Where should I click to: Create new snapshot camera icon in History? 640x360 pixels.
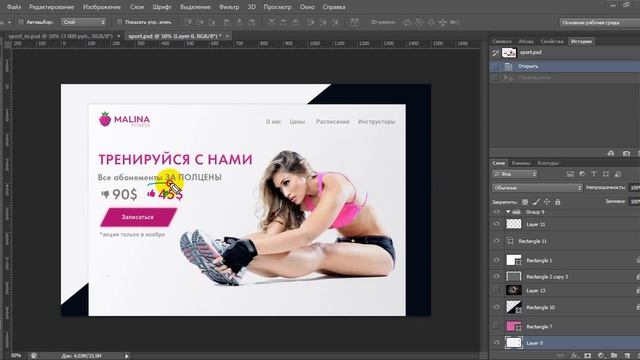coord(626,153)
